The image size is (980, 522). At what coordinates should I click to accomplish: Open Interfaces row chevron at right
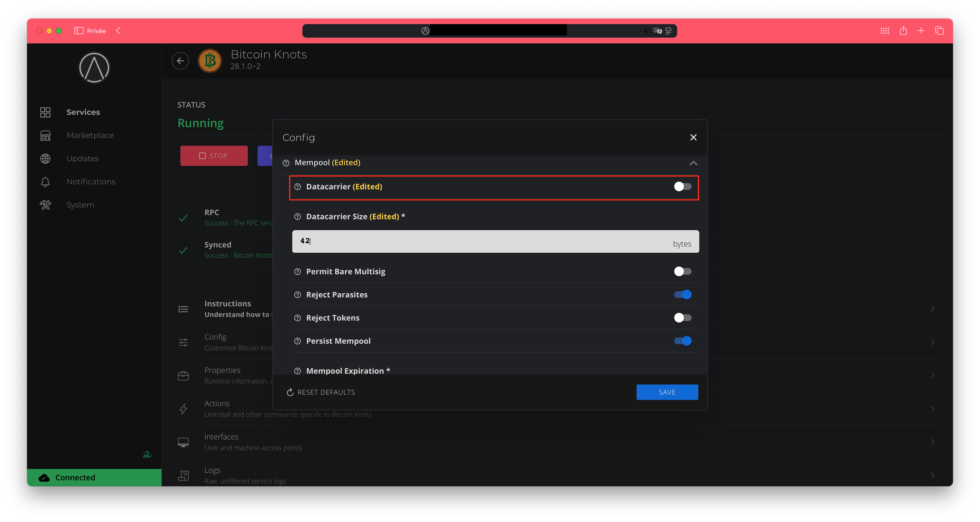pyautogui.click(x=932, y=442)
